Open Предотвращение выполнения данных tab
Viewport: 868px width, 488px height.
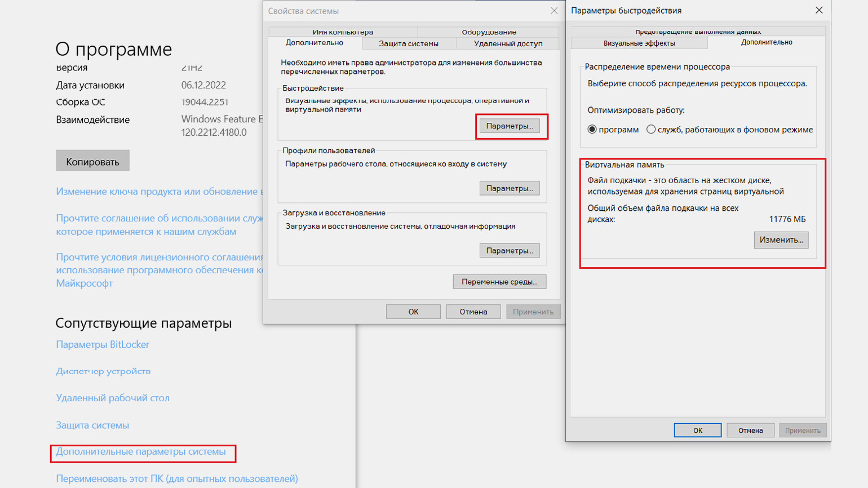(698, 32)
